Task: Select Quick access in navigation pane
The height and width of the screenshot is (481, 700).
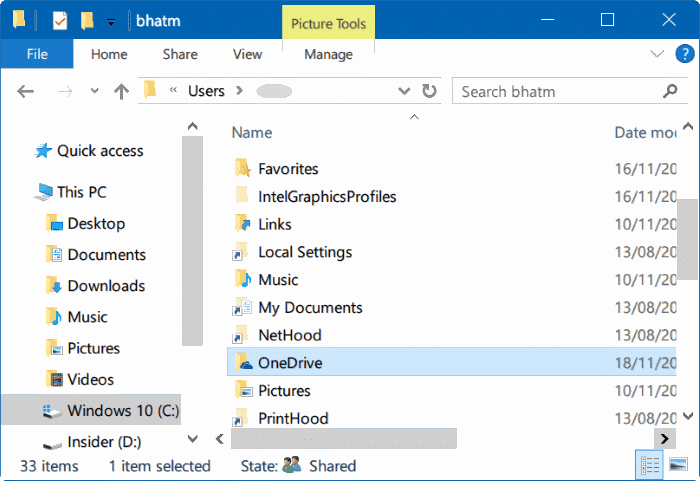Action: coord(100,151)
